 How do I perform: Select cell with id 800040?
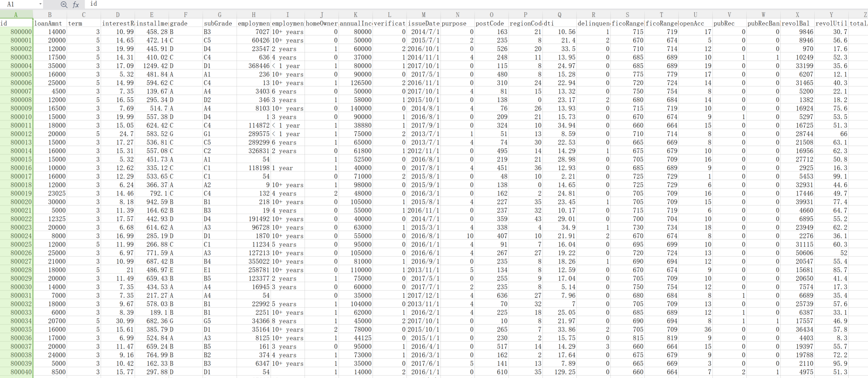pos(17,372)
